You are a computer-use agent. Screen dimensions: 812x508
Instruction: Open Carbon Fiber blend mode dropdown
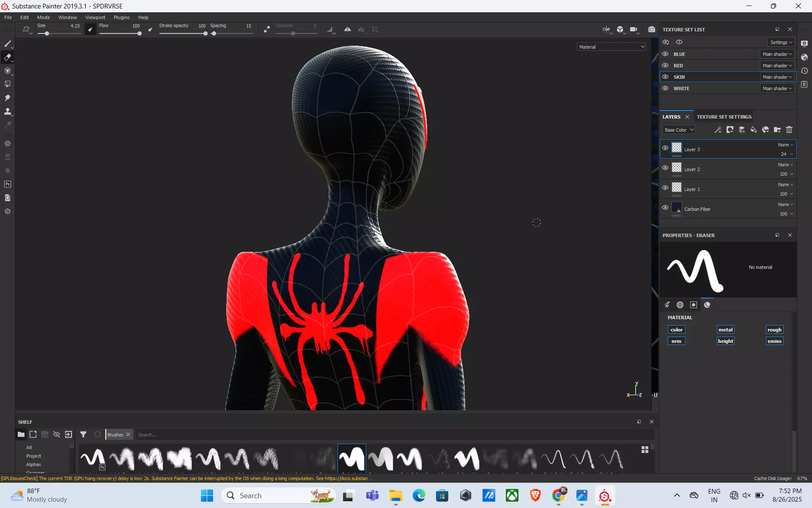click(785, 204)
